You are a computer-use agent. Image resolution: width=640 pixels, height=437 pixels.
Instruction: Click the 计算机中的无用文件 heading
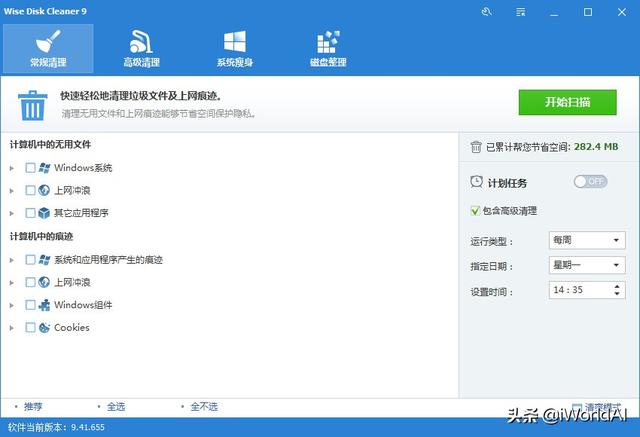[50, 144]
